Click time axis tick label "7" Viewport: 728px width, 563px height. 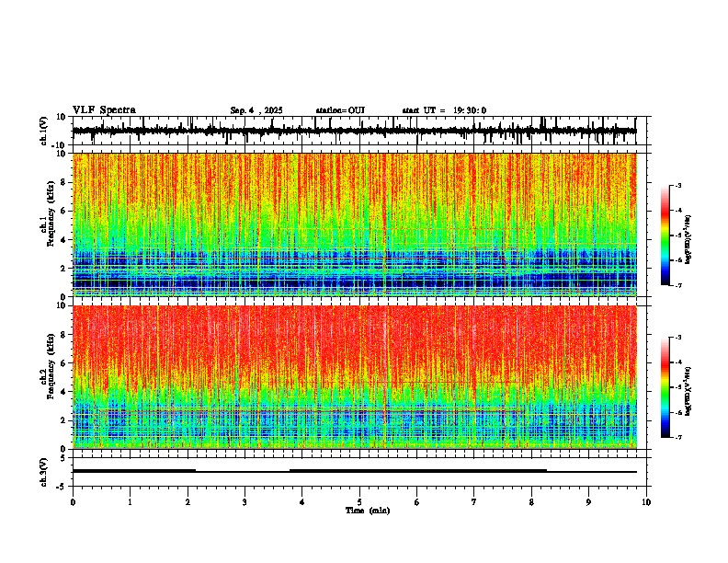(x=474, y=502)
